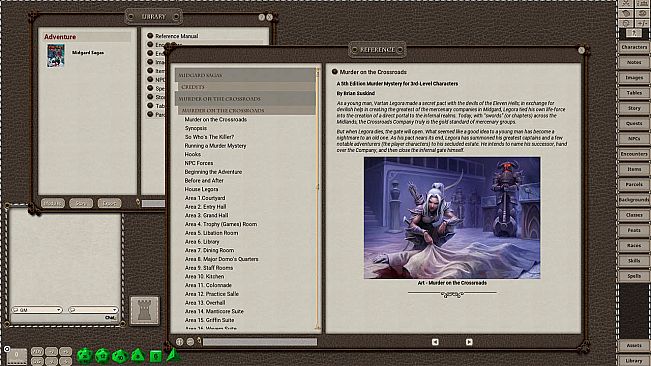The height and width of the screenshot is (366, 651).
Task: Collapse the Midgard Sagas header in Reference
Action: click(245, 75)
